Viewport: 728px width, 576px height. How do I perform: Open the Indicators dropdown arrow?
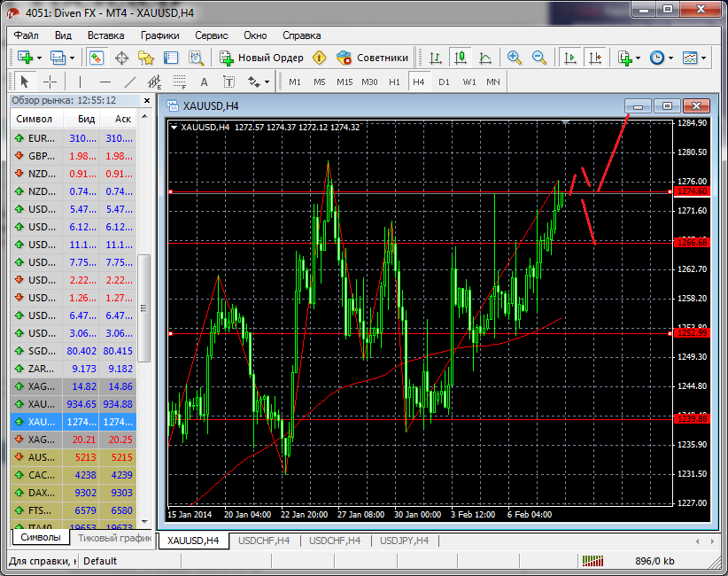(639, 58)
